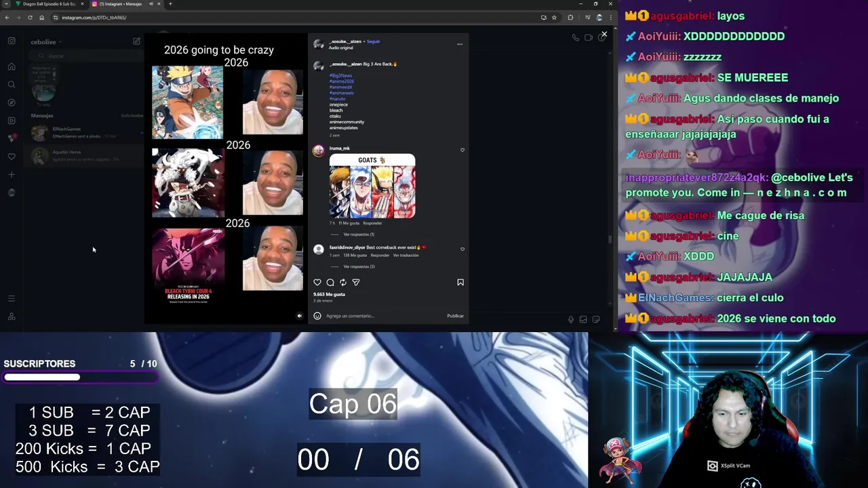
Task: Reload the page
Action: (30, 18)
